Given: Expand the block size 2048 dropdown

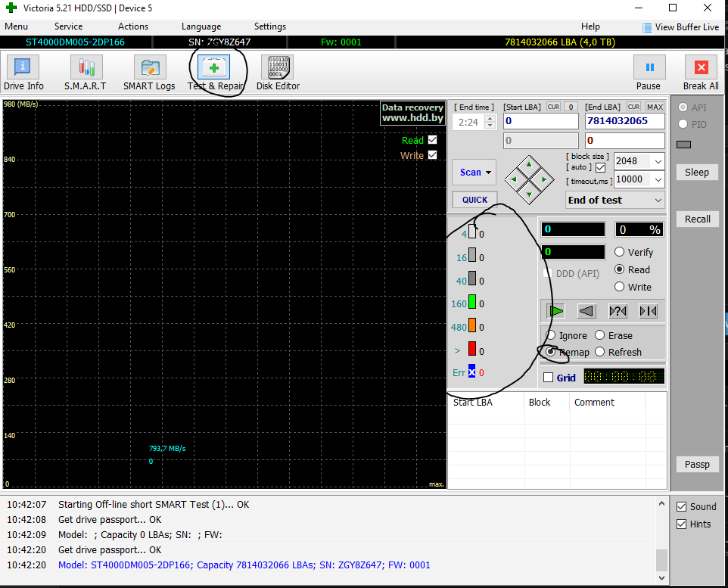Looking at the screenshot, I should 658,161.
